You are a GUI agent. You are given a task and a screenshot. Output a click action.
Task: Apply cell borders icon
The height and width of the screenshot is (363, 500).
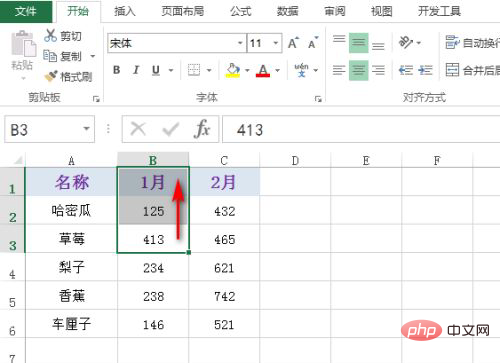(x=194, y=70)
